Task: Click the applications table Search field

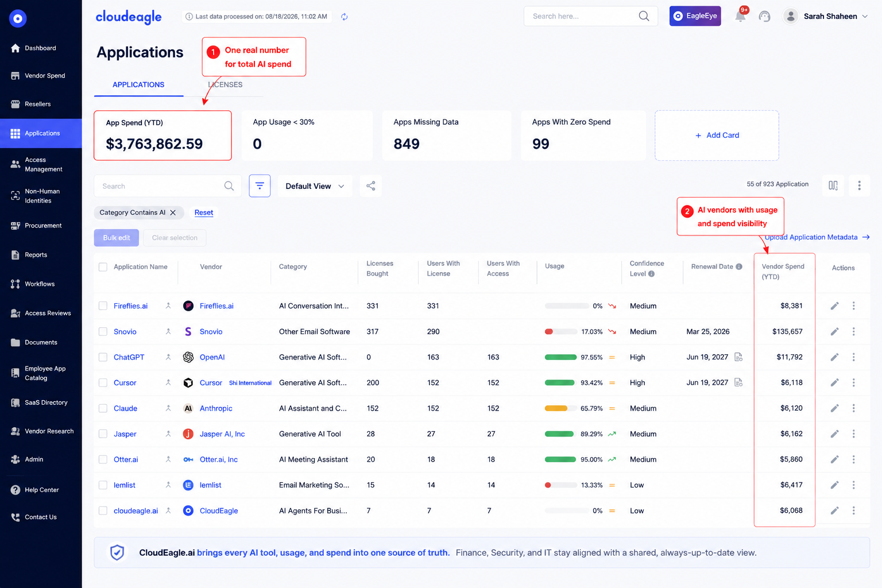Action: [168, 186]
